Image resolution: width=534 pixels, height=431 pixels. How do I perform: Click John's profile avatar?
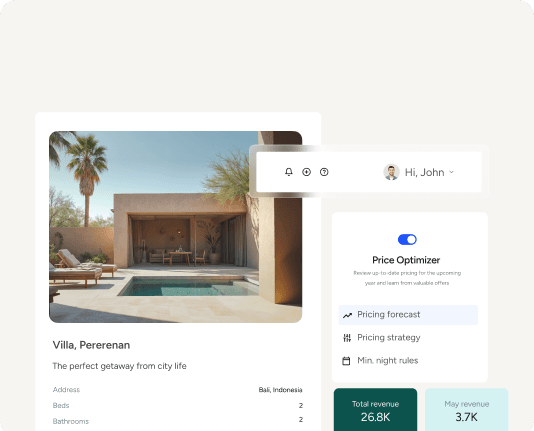(391, 172)
